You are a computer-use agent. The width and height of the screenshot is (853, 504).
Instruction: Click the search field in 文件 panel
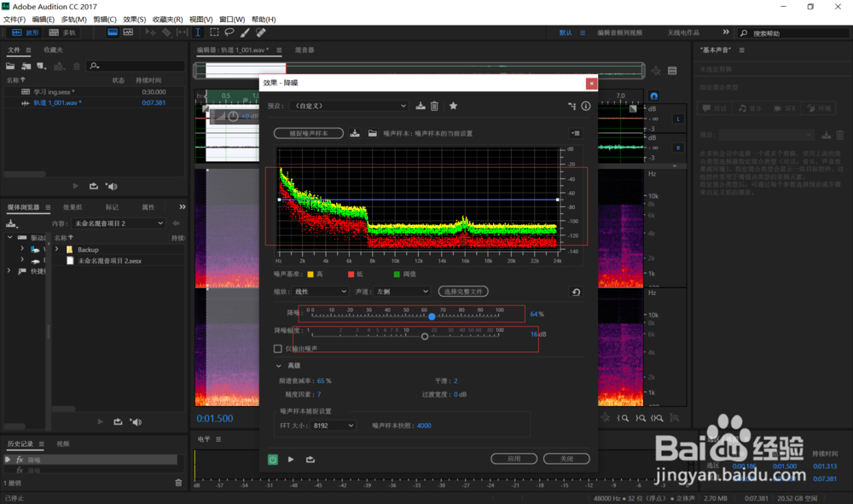[135, 66]
